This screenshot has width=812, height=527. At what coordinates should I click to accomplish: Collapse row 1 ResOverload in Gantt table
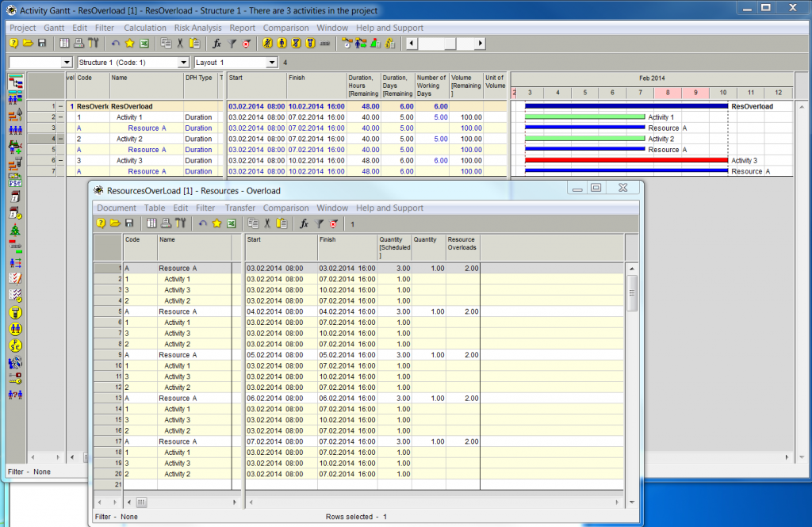[60, 106]
